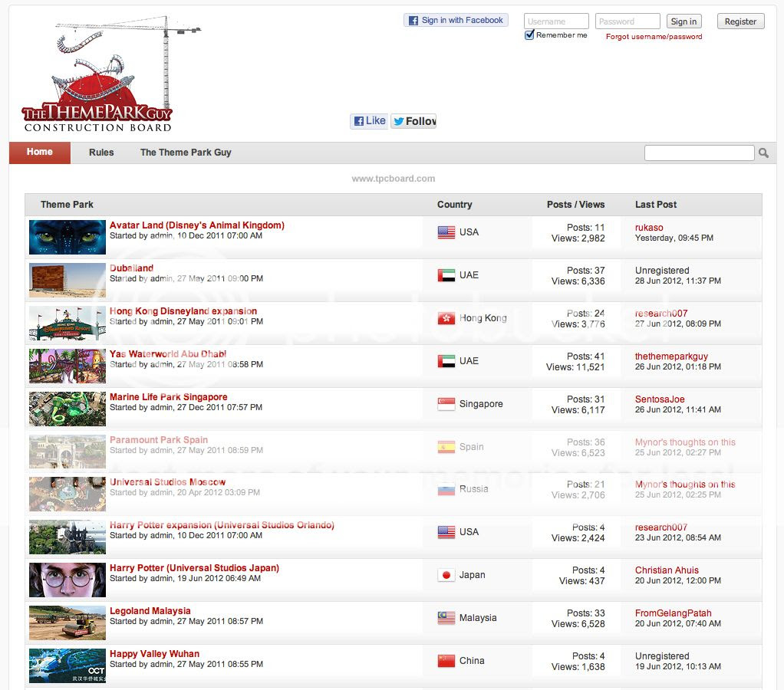Click the Russia flag icon
Screen dimensions: 784x690
[x=446, y=489]
